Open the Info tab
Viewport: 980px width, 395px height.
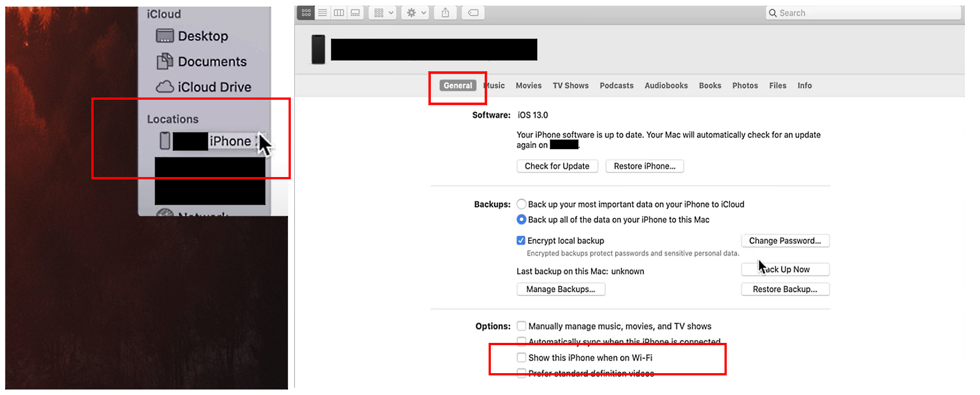tap(805, 86)
